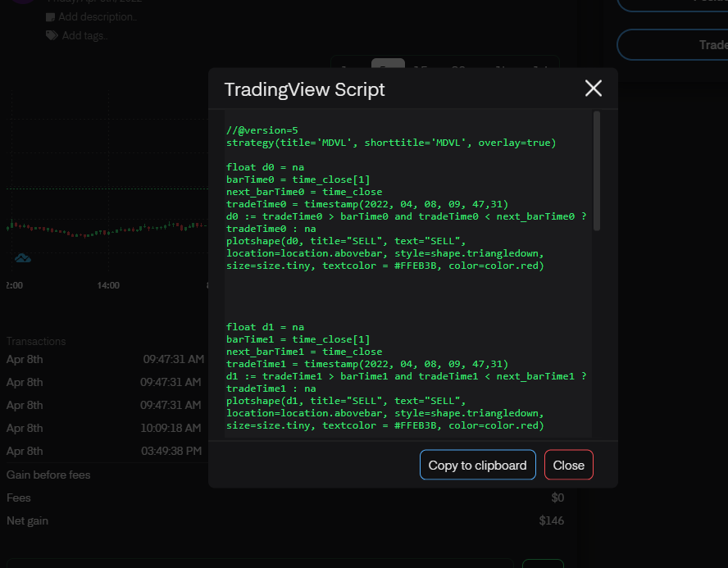Click the Add description field

click(98, 17)
